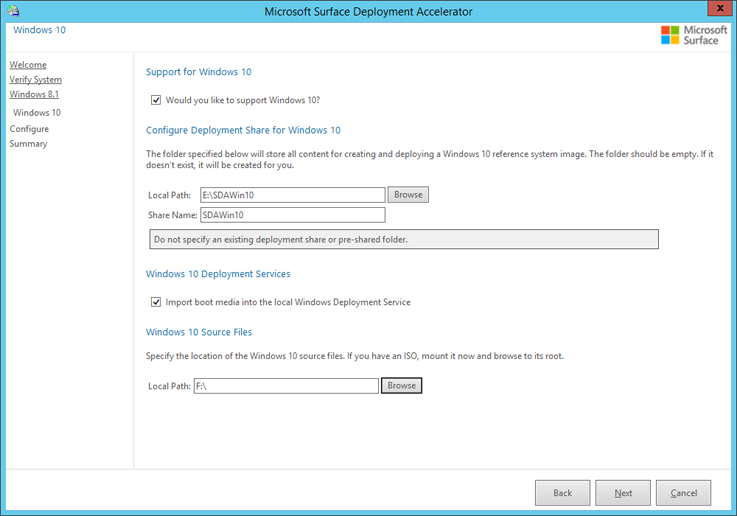
Task: Open the Verify System step
Action: (36, 80)
